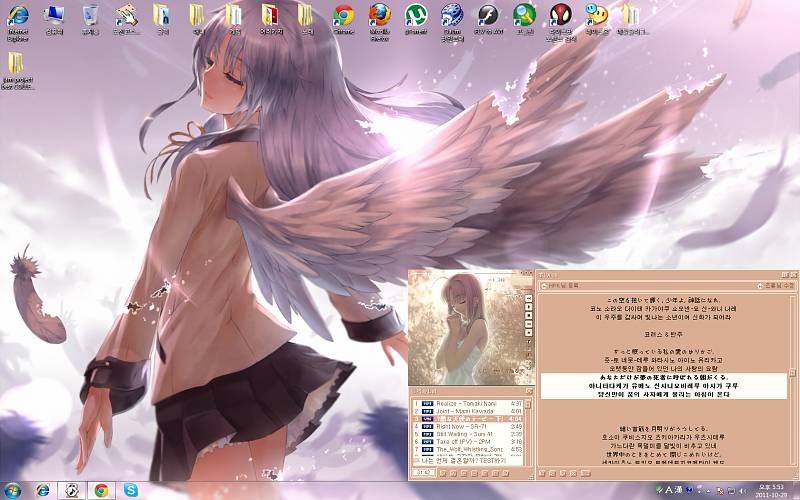Open the Internet Explorer desktop shortcut
Screen dimensions: 800x500
click(x=17, y=17)
